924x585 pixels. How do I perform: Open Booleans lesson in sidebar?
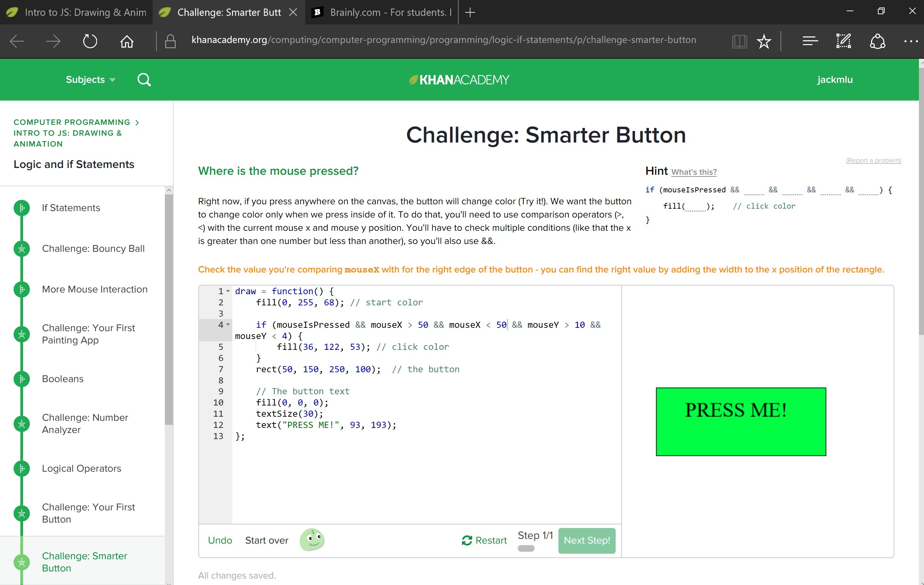coord(62,378)
